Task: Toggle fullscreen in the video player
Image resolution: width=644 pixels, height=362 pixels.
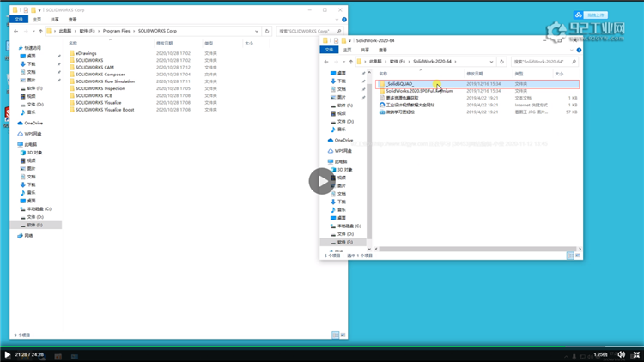Action: [x=636, y=354]
